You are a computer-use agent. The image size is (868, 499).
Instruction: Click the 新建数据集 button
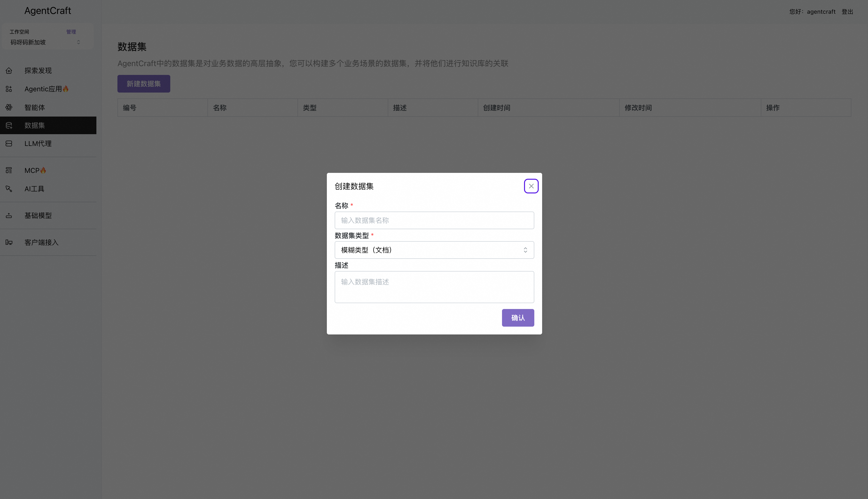[x=144, y=84]
